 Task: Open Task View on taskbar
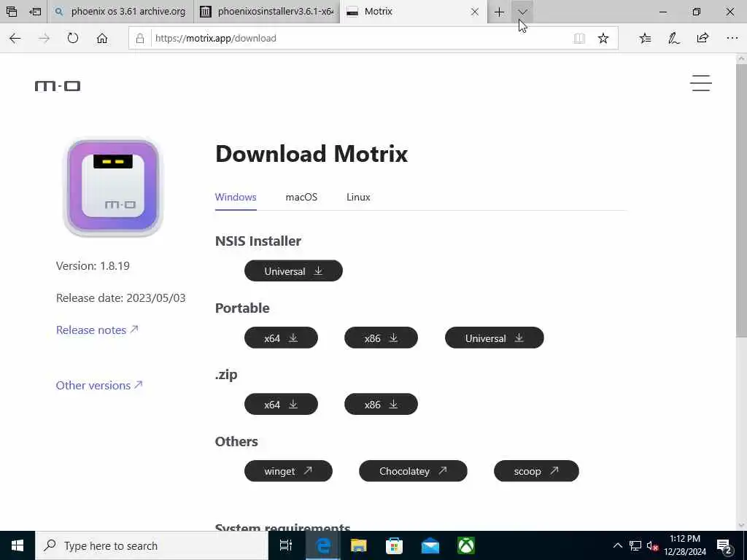(286, 545)
